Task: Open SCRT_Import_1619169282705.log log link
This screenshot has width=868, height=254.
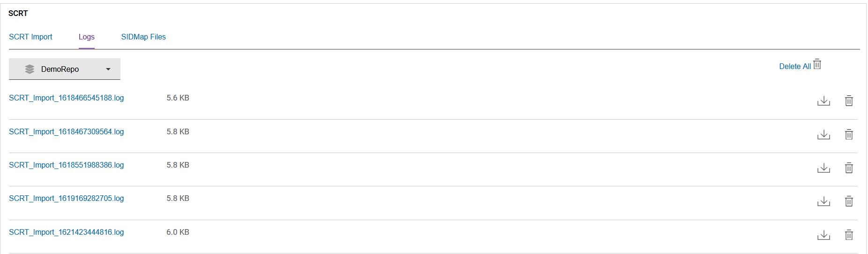Action: [x=66, y=199]
